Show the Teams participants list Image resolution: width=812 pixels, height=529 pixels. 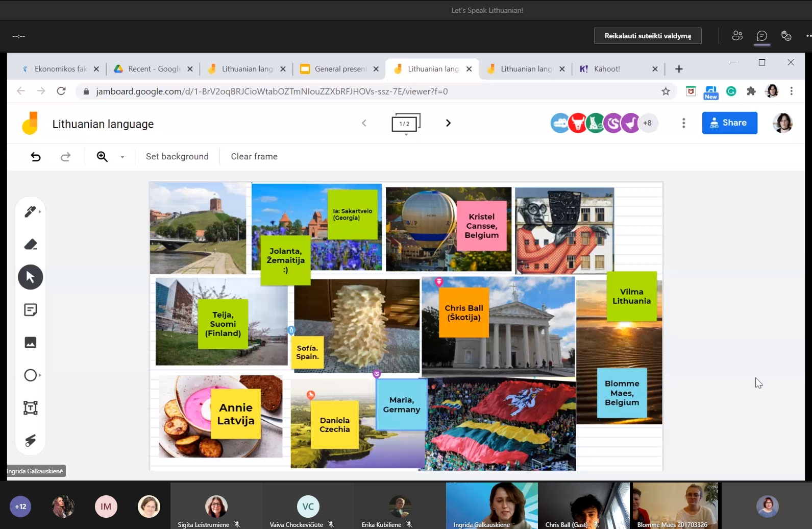tap(737, 36)
